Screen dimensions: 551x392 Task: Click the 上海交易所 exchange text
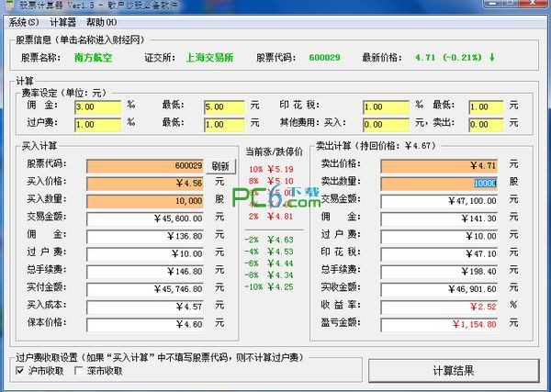pos(209,58)
